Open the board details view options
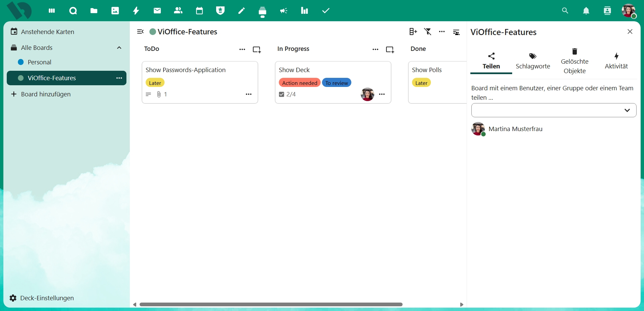The height and width of the screenshot is (311, 644). point(456,32)
